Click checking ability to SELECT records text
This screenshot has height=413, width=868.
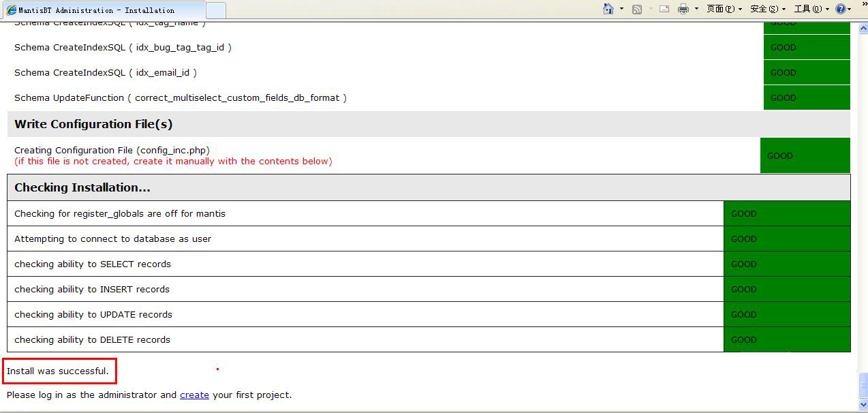[93, 264]
